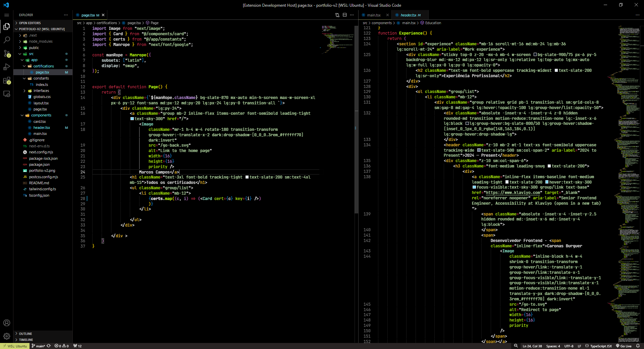This screenshot has height=349, width=644.
Task: Expand the OPEN EDITORS section
Action: coord(43,23)
